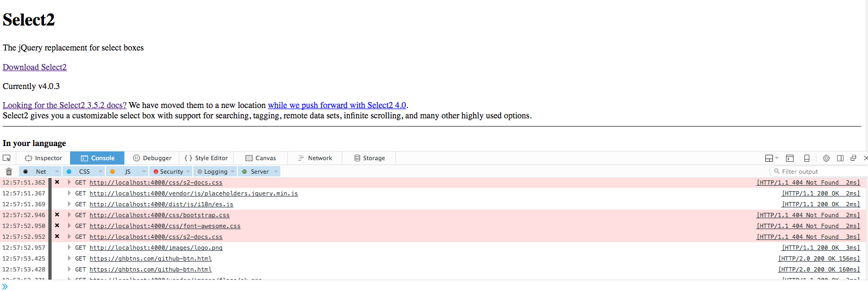Screen dimensions: 868x291
Task: Open the css/bootstrap.css URL link
Action: click(160, 215)
